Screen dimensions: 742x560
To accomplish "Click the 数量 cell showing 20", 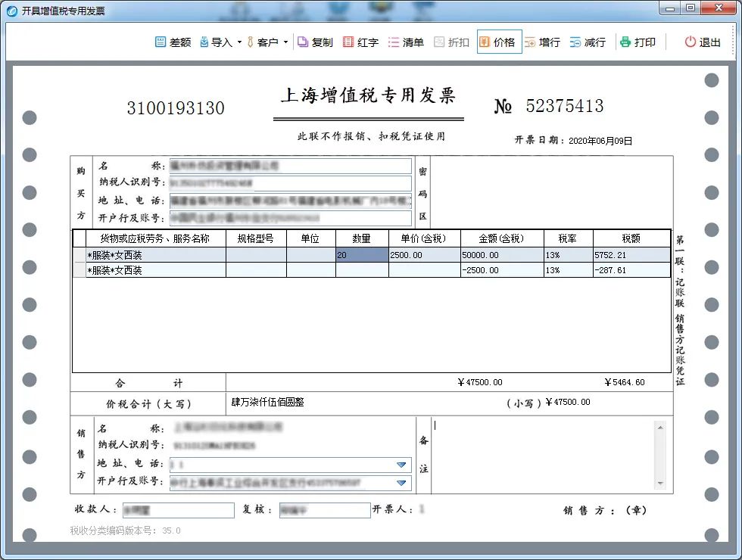I will [362, 256].
